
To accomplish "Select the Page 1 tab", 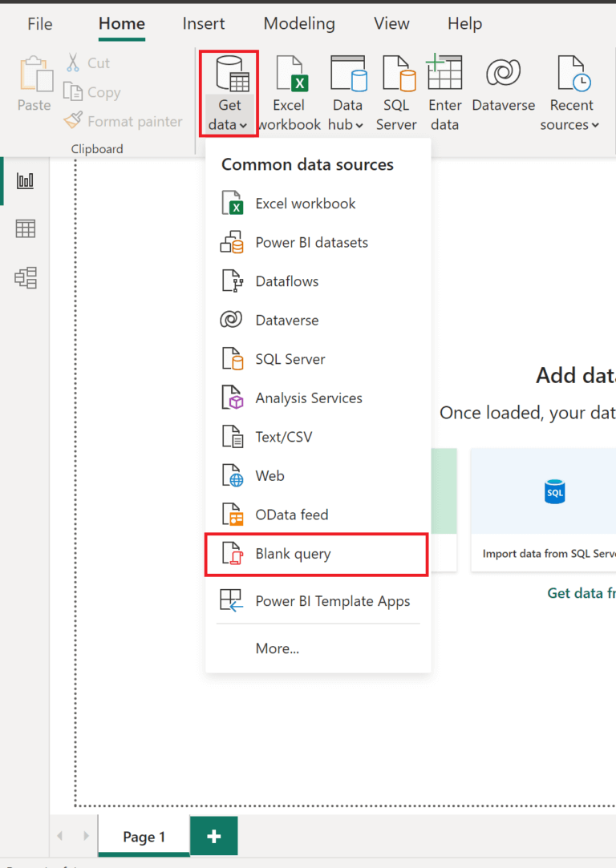I will pyautogui.click(x=144, y=835).
